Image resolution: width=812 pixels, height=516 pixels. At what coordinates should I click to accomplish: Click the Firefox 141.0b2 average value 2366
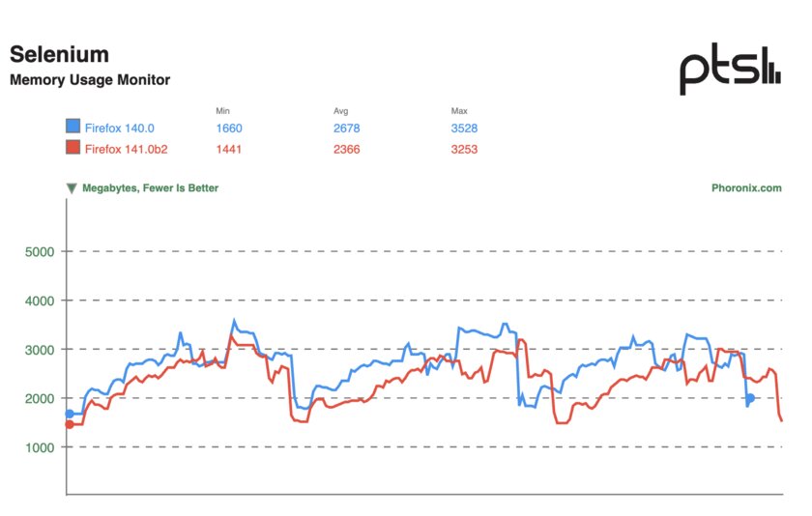(x=346, y=149)
